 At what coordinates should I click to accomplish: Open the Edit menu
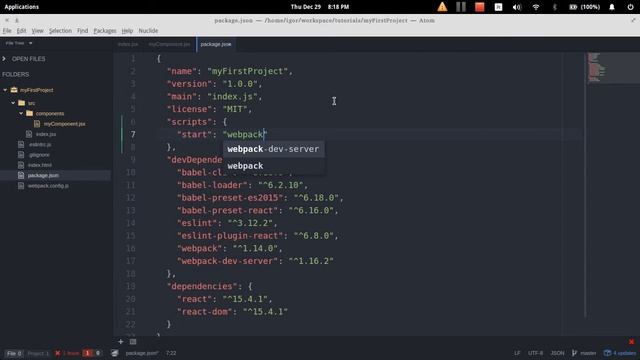pyautogui.click(x=21, y=31)
